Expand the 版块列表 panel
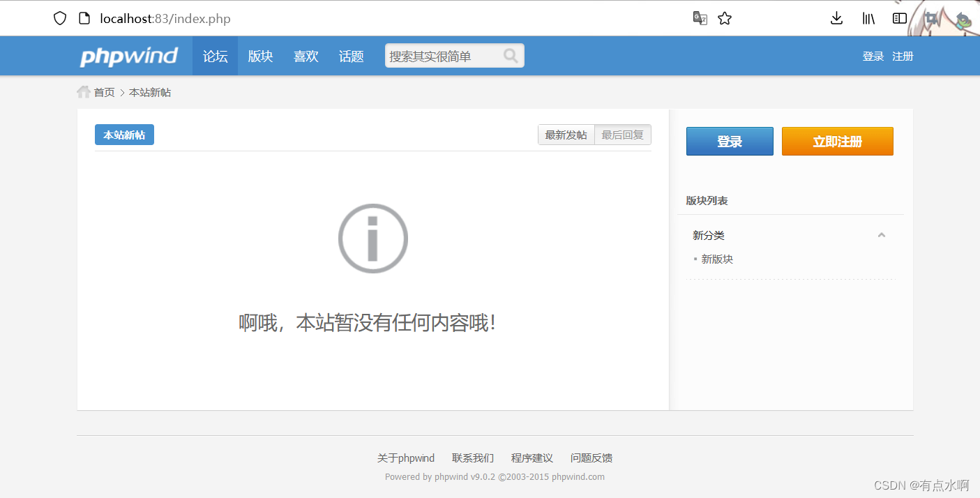The height and width of the screenshot is (498, 980). coord(707,200)
